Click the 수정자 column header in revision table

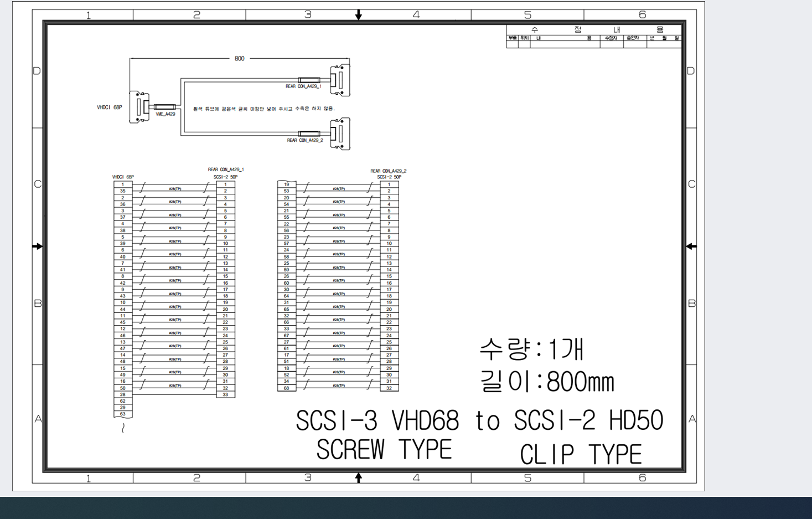611,38
